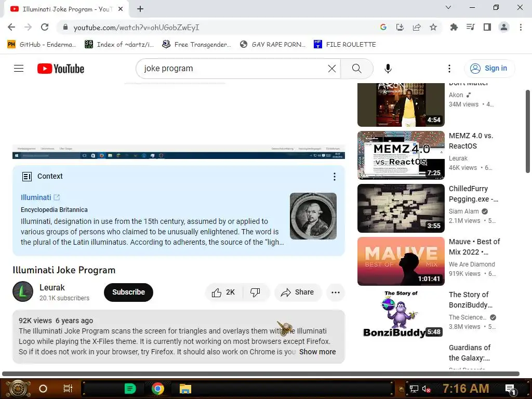Click the 7:16 AM taskbar clock

(x=466, y=389)
